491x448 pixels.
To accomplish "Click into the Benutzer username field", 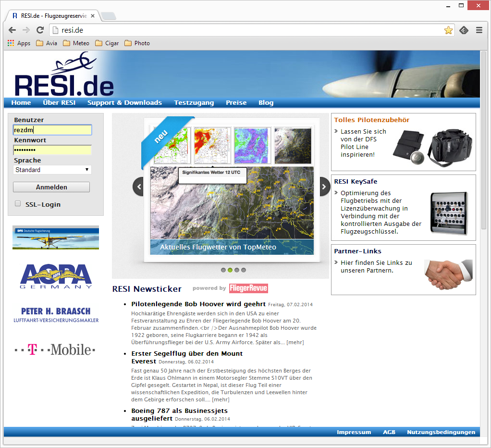I will pos(52,130).
